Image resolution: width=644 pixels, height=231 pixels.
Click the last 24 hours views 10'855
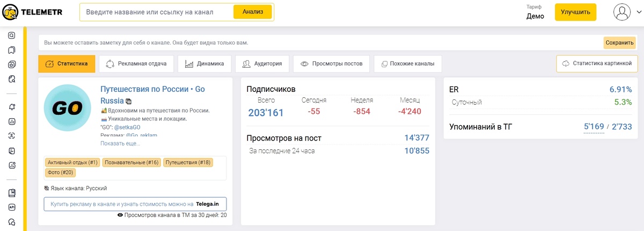[417, 151]
